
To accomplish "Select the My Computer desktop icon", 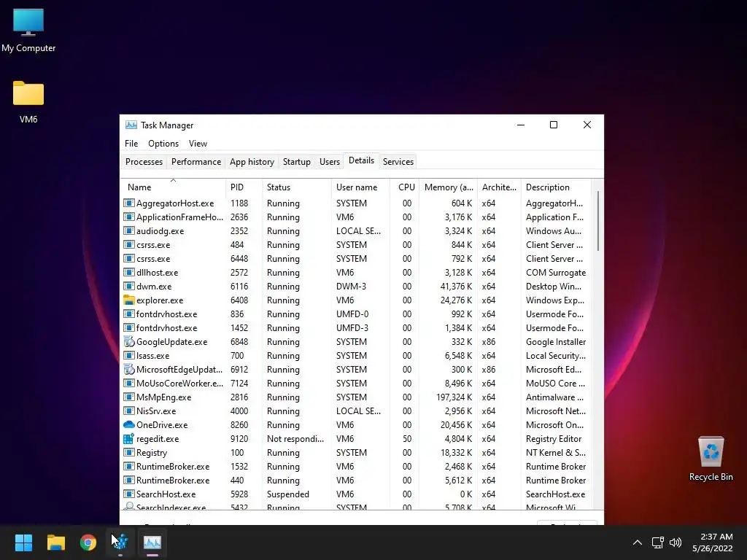I will point(28,31).
